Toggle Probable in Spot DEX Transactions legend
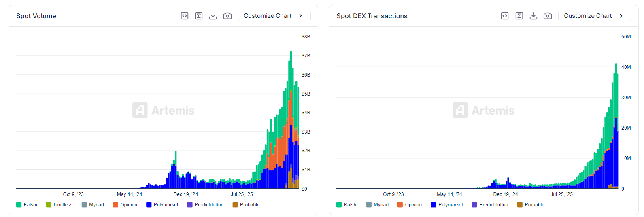Screen dimensions: 644x217 click(531, 205)
